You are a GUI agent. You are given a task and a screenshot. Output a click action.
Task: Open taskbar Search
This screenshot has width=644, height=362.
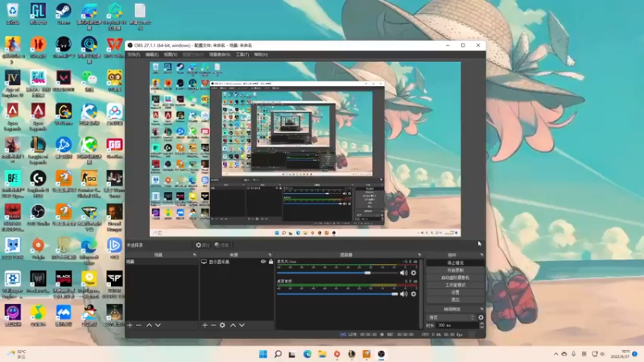click(x=278, y=354)
